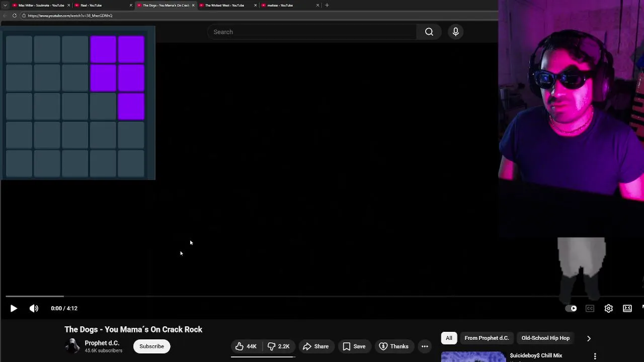This screenshot has height=362, width=644.
Task: Click the search magnifier button
Action: tap(429, 32)
